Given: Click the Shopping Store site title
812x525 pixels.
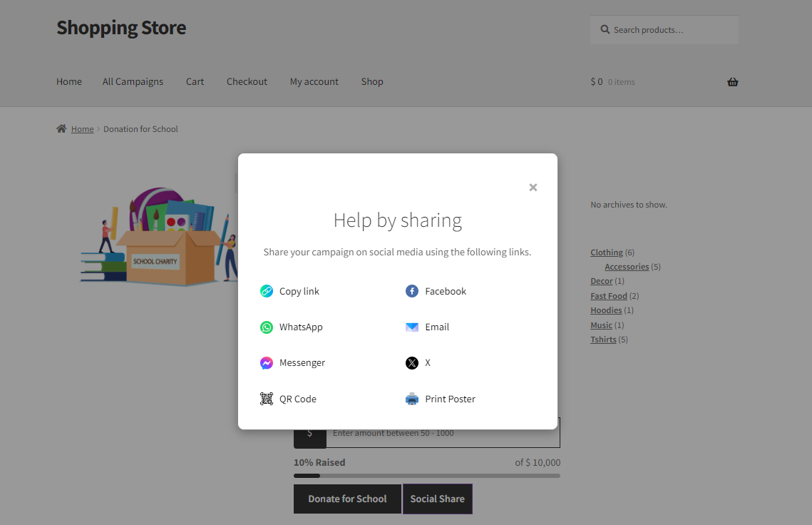Looking at the screenshot, I should point(121,28).
